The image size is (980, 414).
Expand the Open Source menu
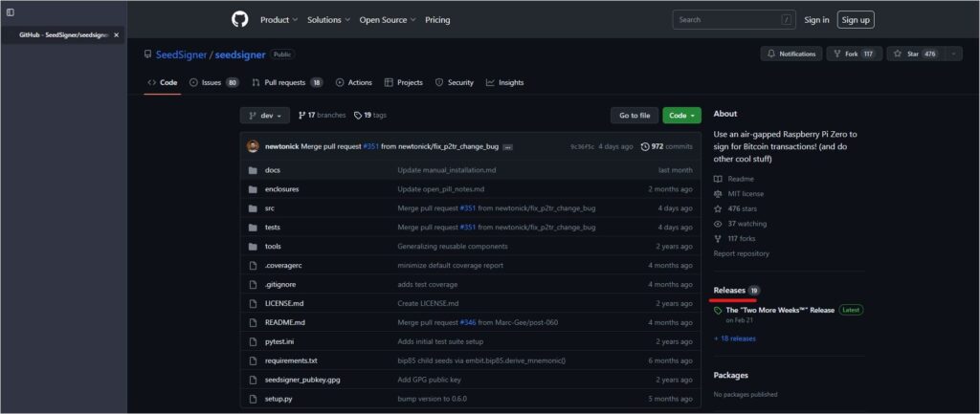tap(388, 20)
